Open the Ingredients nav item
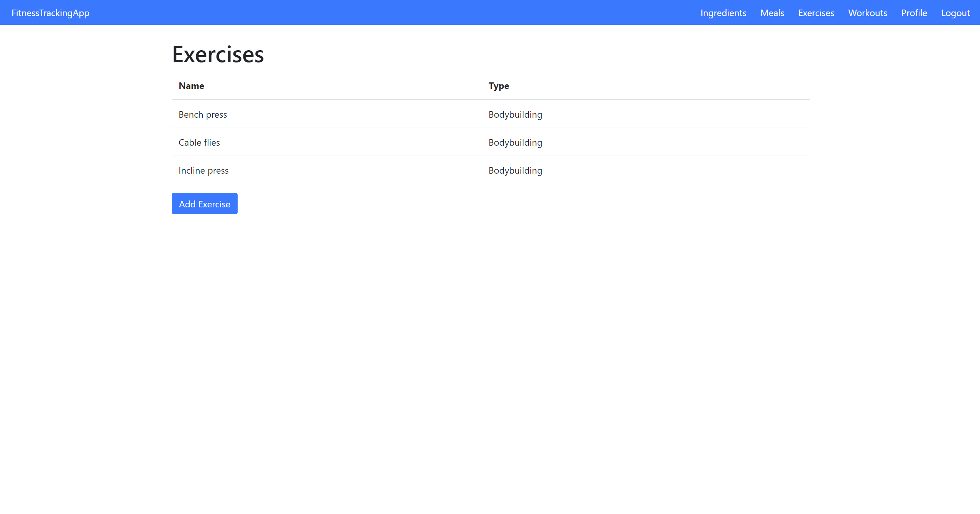The width and height of the screenshot is (980, 514). [x=723, y=13]
